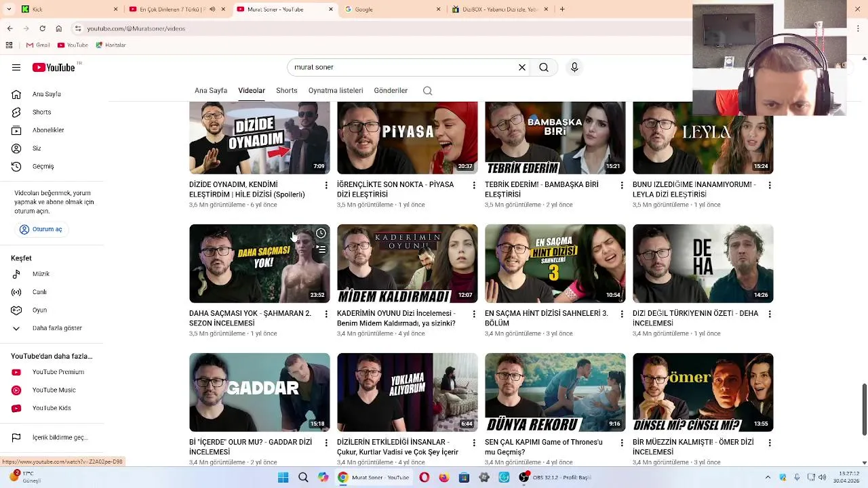Open options menu for ÖMER DİZİ İNCELEMESİ video

coord(770,443)
